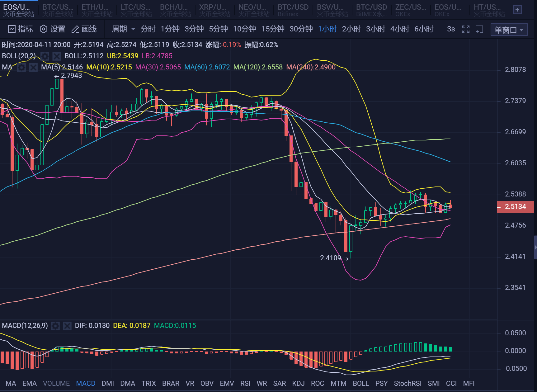The image size is (537, 392).
Task: Remove the BOLL indicator with X icon
Action: point(56,56)
